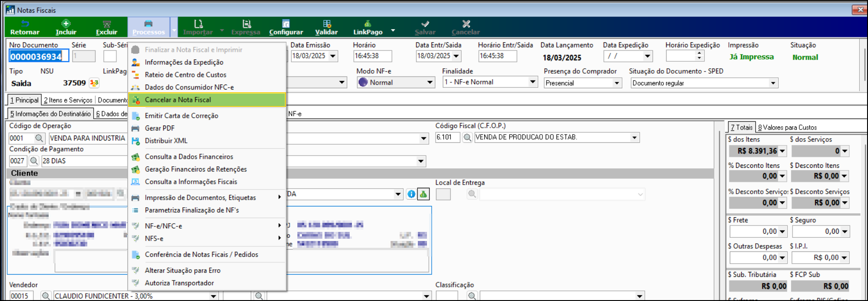The image size is (868, 301).
Task: Open the $ Outras Despesas value dropdown
Action: pyautogui.click(x=782, y=257)
